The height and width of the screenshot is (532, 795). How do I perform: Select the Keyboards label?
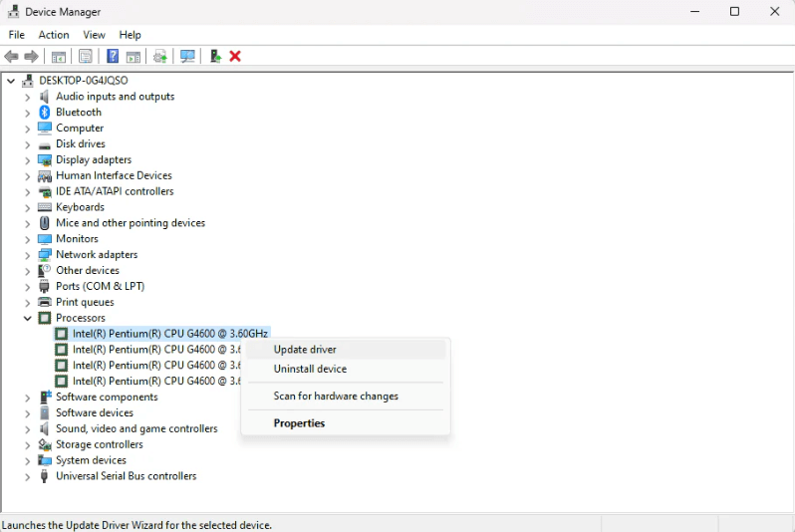(80, 207)
